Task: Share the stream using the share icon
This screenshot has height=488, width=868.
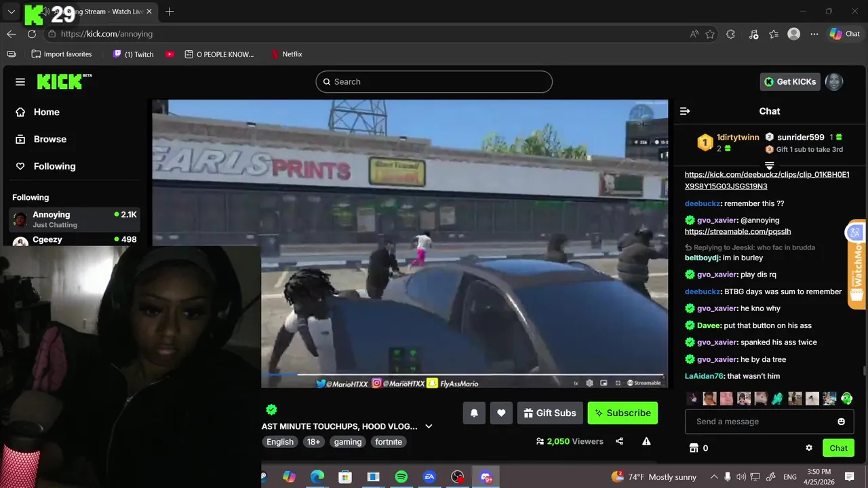Action: coord(619,441)
